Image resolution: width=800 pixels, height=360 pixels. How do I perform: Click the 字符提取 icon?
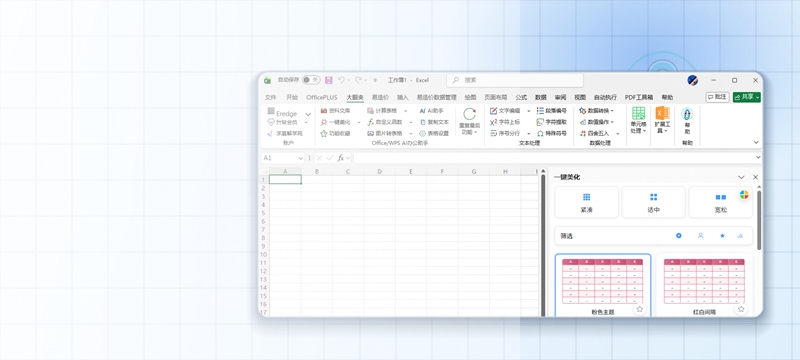540,122
